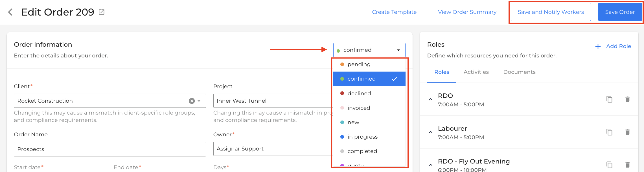This screenshot has height=172, width=644.
Task: Open the Client selection dropdown
Action: [199, 101]
